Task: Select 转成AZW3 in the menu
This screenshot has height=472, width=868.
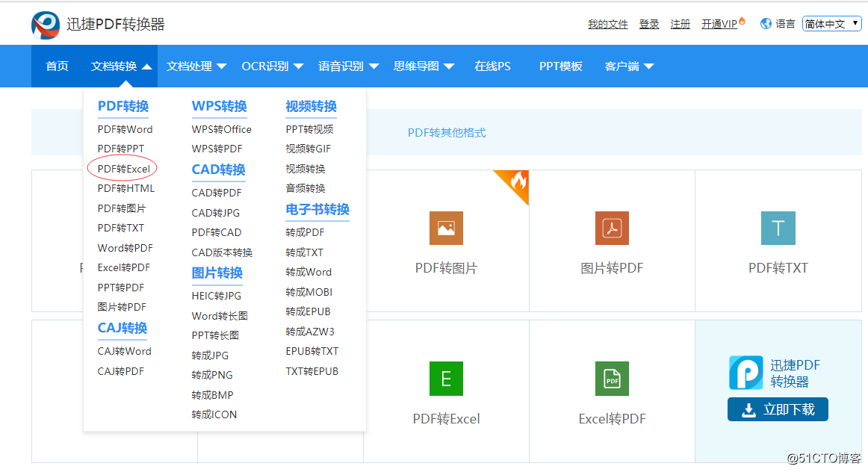Action: [x=310, y=332]
